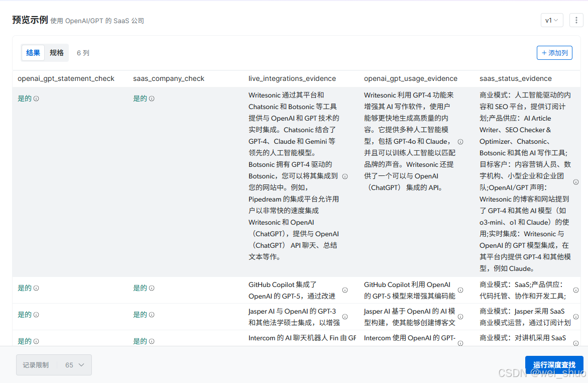Screen dimensions: 588x383
Task: Click the openai_gpt_statement_check column header
Action: coord(66,78)
